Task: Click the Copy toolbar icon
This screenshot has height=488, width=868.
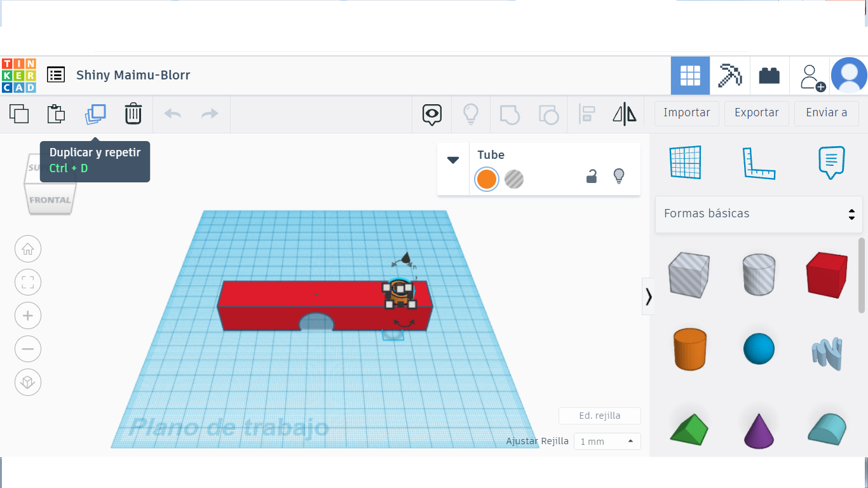Action: tap(19, 114)
